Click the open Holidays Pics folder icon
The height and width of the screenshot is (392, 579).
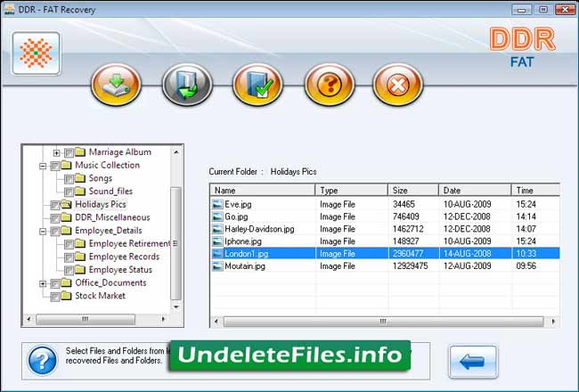[66, 204]
